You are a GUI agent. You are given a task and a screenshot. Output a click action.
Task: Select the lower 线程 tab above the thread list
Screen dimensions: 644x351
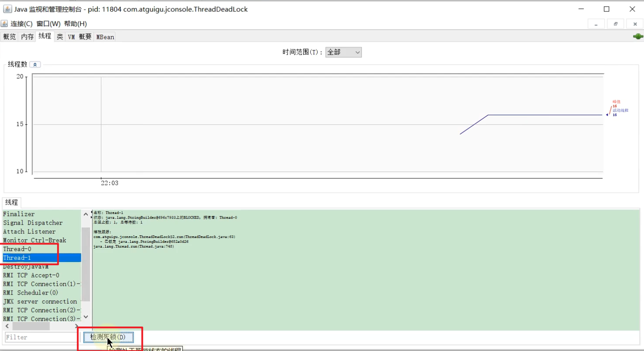[x=11, y=202]
